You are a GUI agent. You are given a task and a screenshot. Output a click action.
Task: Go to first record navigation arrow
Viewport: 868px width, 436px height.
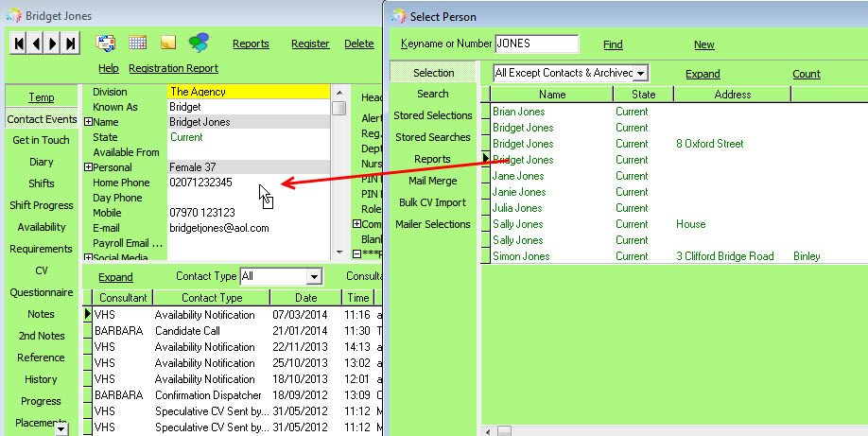click(x=19, y=44)
